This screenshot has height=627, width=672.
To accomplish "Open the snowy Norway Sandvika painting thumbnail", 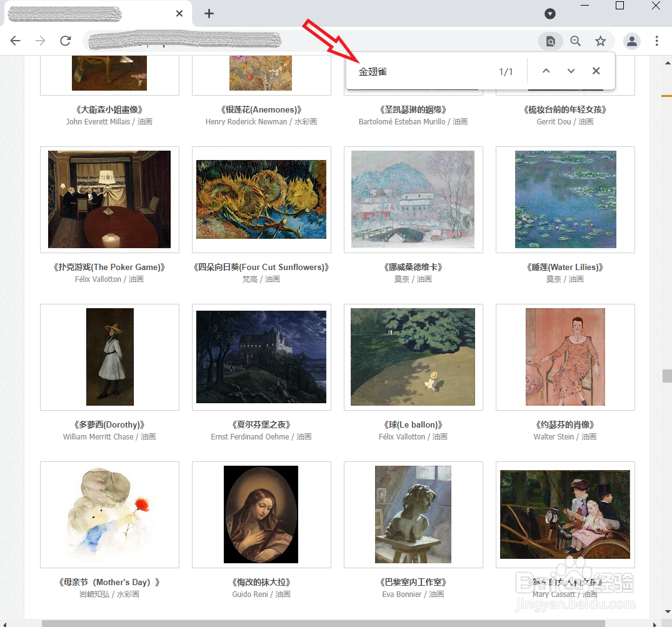I will [x=413, y=199].
